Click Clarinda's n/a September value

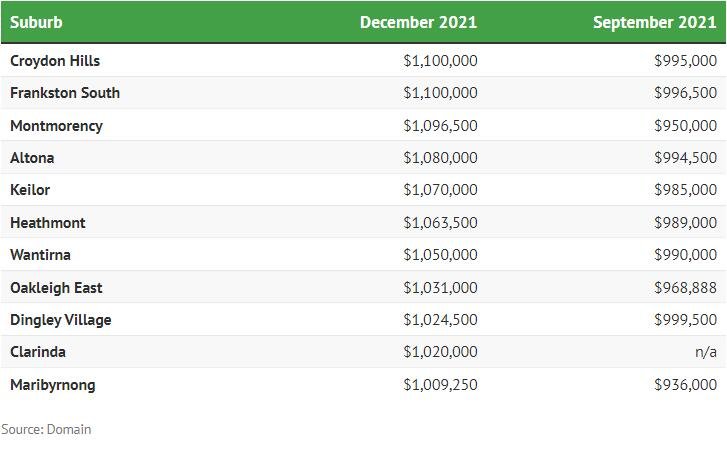[x=706, y=352]
